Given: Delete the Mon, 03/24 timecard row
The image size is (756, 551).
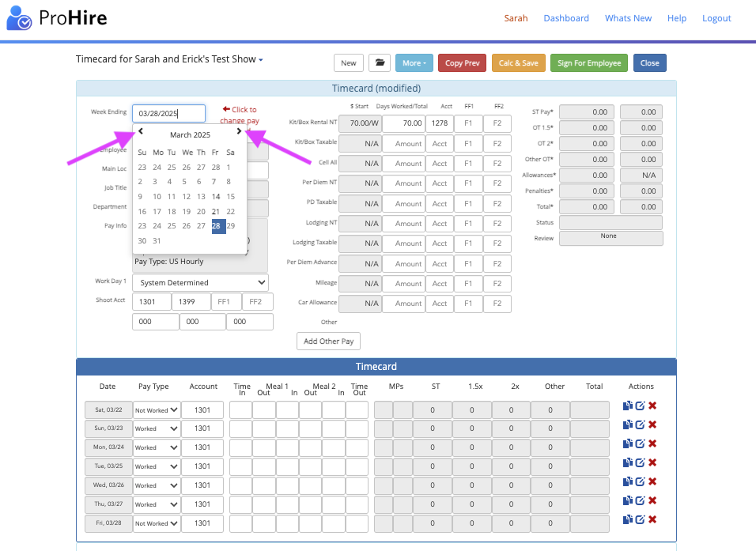Looking at the screenshot, I should [652, 443].
